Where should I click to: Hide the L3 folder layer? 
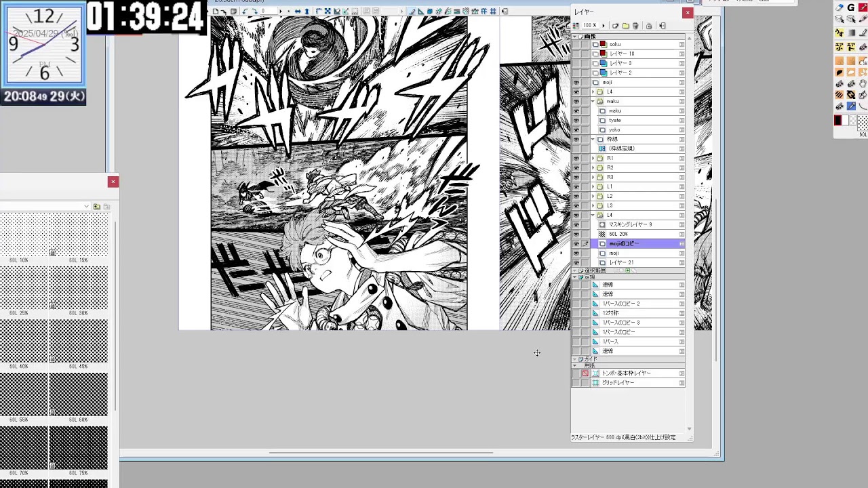coord(576,205)
